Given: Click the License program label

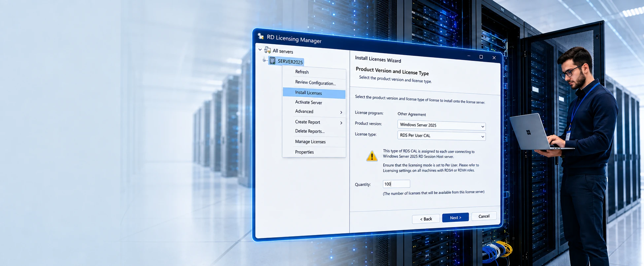Looking at the screenshot, I should (369, 113).
